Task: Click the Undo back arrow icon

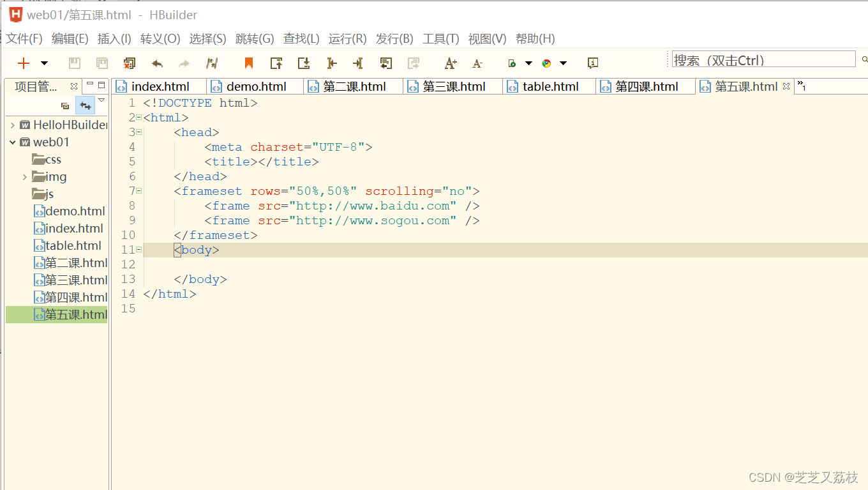Action: click(x=157, y=63)
